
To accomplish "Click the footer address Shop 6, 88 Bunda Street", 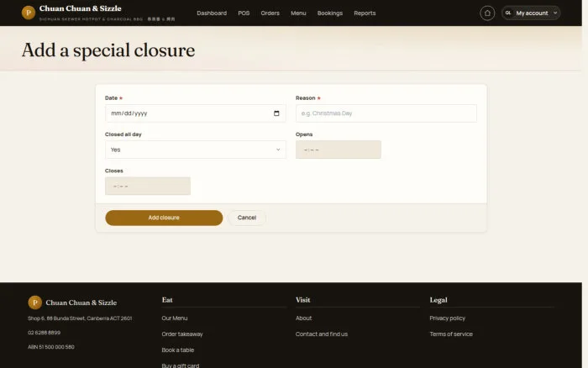I will [80, 318].
